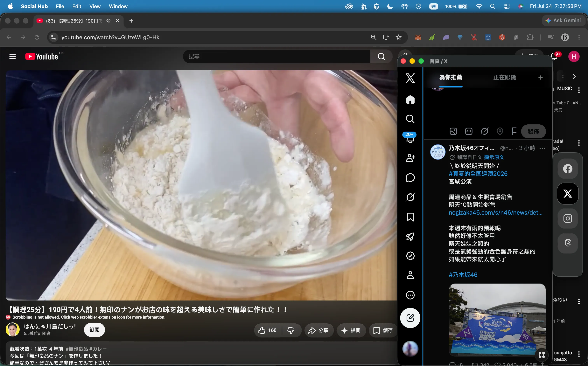Open X Bookmarks icon
588x366 pixels.
point(410,217)
